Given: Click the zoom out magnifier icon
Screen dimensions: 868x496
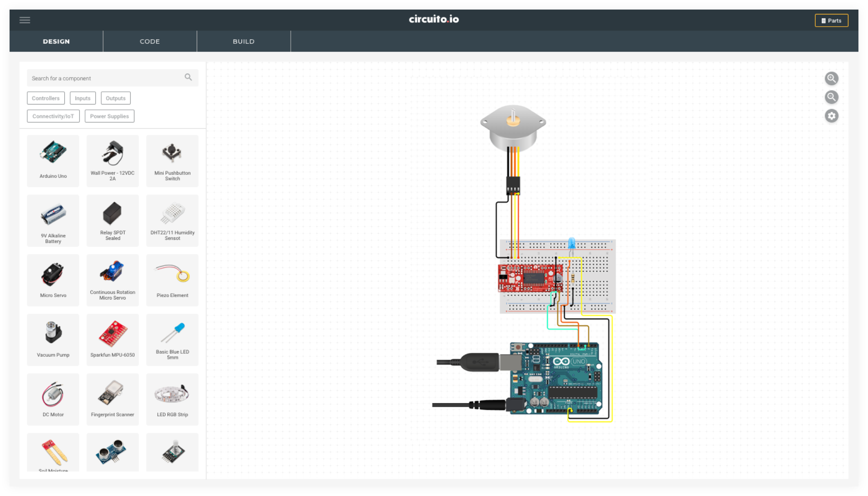Looking at the screenshot, I should (x=831, y=97).
